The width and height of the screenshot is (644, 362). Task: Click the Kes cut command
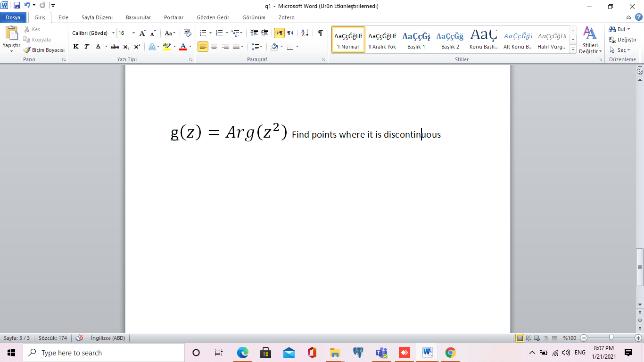click(x=32, y=29)
